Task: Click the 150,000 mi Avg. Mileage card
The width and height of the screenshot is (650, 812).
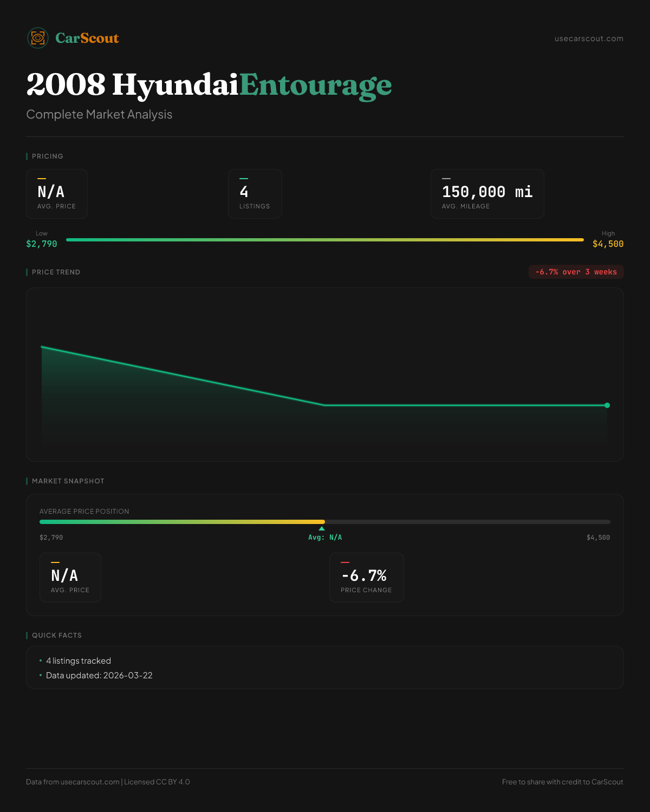Action: [487, 194]
